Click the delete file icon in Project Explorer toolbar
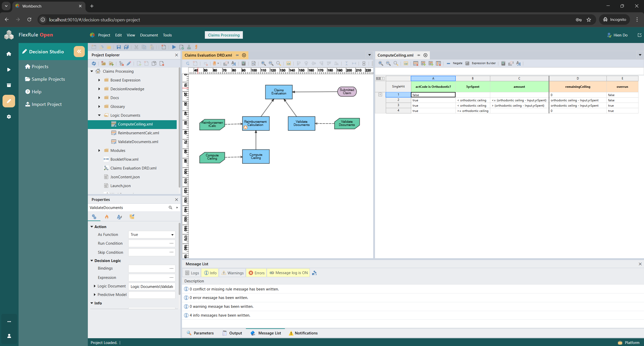Viewport: 644px width, 346px height. [x=162, y=63]
